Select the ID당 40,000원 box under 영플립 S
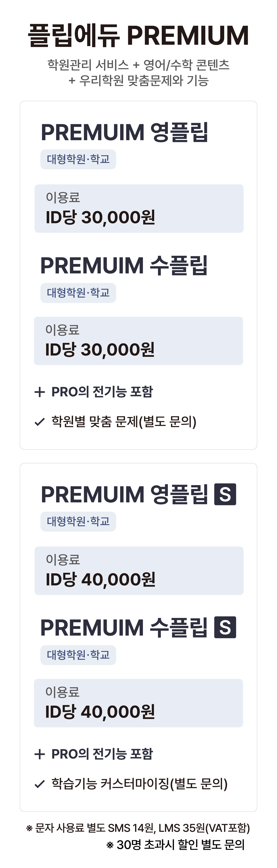This screenshot has height=868, width=277. pos(139,571)
